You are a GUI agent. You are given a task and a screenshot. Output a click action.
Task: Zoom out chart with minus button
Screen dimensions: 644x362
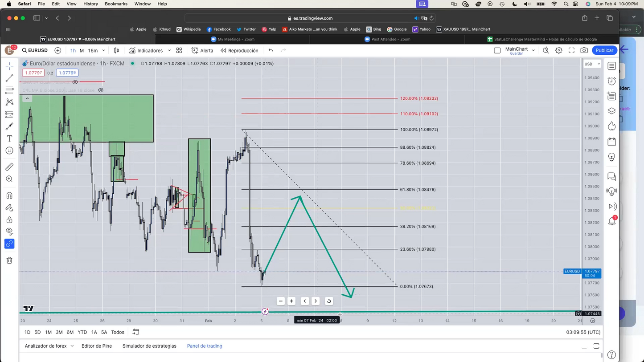click(281, 301)
